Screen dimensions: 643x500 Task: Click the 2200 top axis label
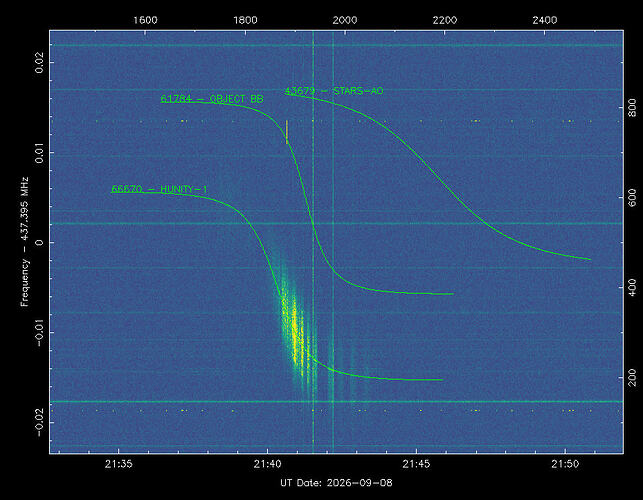click(x=445, y=20)
